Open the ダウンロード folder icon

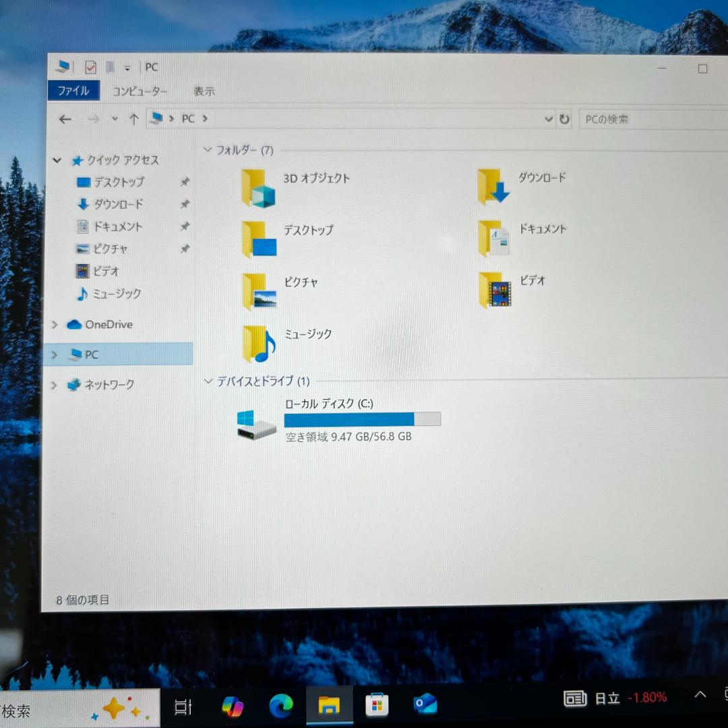pyautogui.click(x=493, y=186)
